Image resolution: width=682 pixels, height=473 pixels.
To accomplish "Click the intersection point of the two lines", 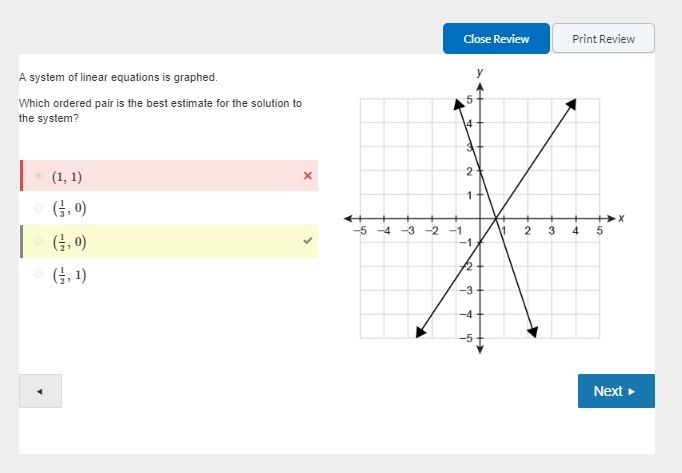I will pyautogui.click(x=496, y=219).
